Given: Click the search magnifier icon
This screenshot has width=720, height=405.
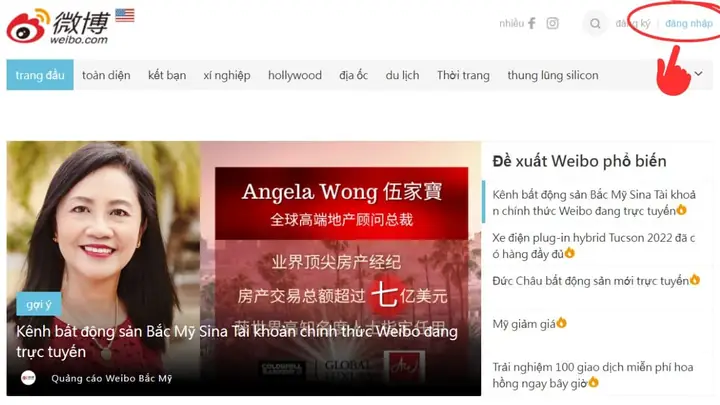Looking at the screenshot, I should pyautogui.click(x=595, y=23).
